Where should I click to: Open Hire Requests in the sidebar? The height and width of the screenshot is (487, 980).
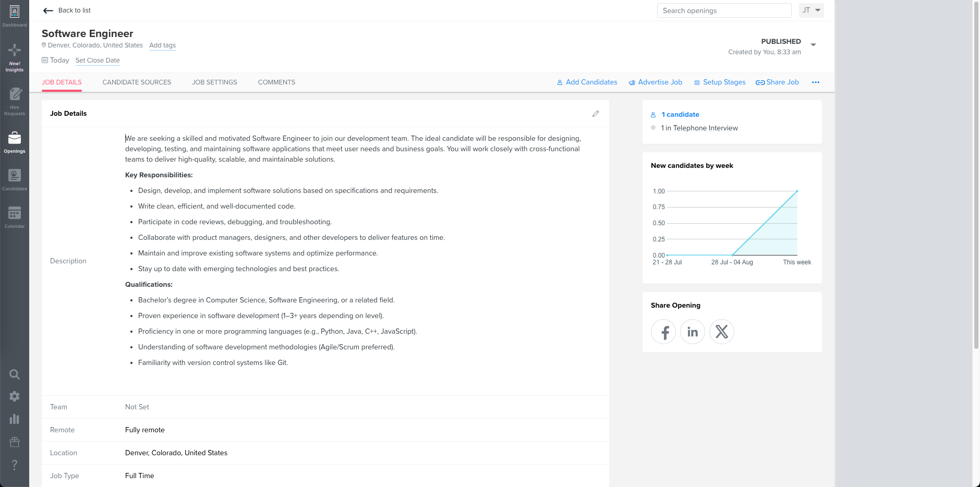(x=15, y=99)
